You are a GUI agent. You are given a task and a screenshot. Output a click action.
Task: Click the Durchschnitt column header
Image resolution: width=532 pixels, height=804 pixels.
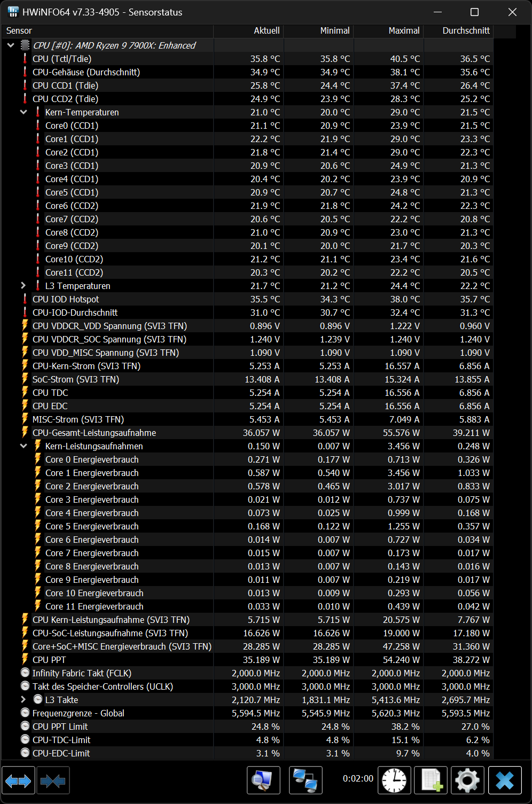458,31
